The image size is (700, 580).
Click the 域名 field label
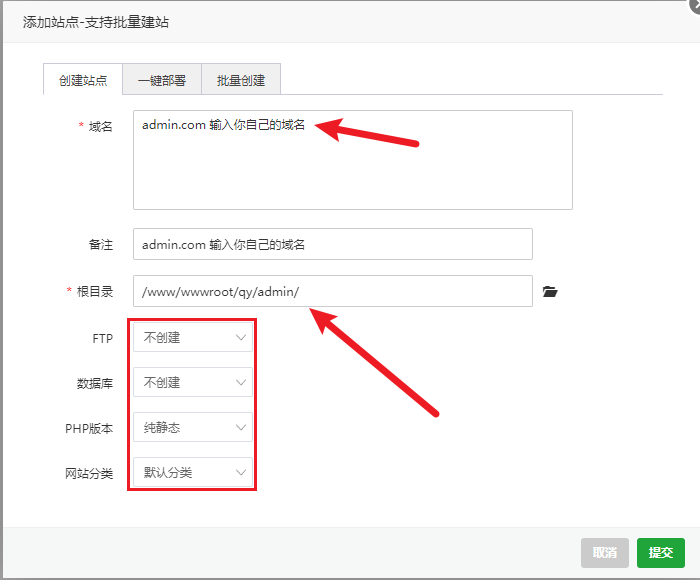click(x=100, y=127)
